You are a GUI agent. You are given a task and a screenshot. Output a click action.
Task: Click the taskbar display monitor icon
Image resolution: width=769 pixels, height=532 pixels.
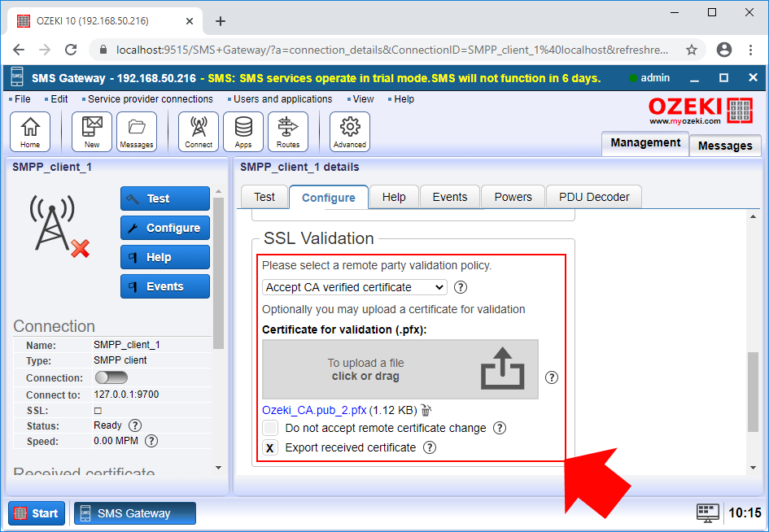coord(708,512)
